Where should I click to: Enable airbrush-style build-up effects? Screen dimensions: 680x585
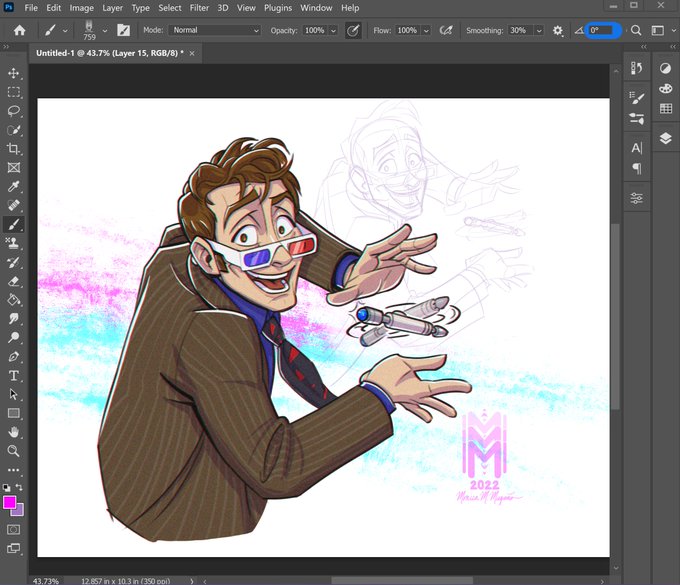pyautogui.click(x=446, y=30)
